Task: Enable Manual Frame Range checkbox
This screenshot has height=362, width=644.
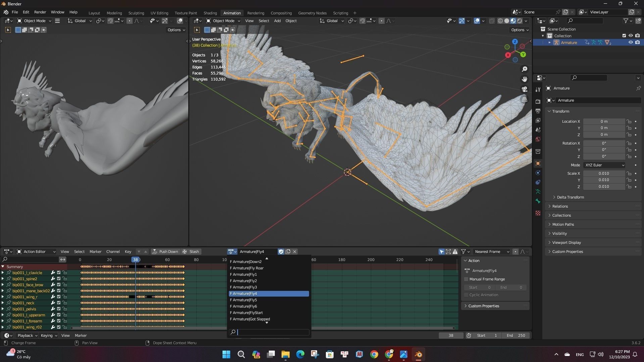Action: pyautogui.click(x=466, y=279)
